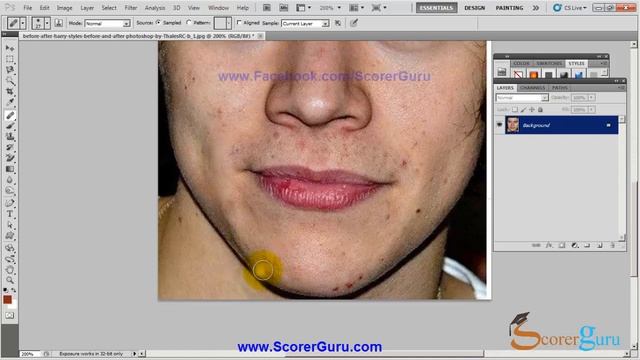The height and width of the screenshot is (360, 640).
Task: Toggle ignore adjustment layers when healing
Action: click(338, 23)
